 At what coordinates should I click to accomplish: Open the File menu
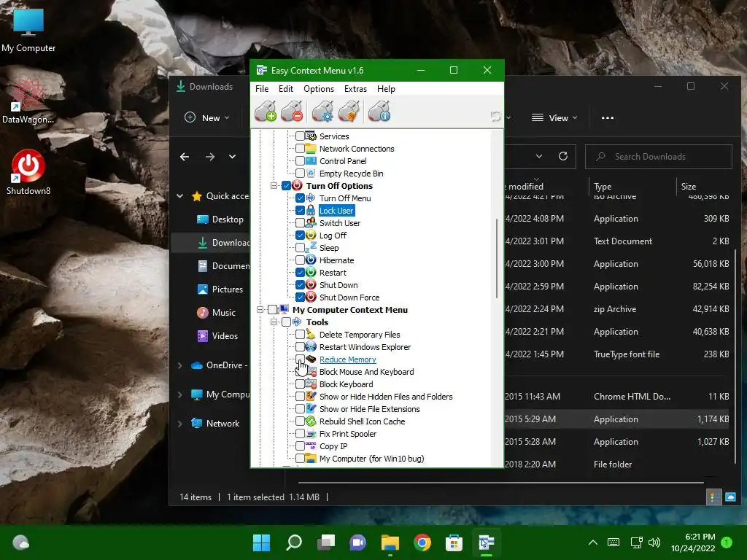click(262, 89)
